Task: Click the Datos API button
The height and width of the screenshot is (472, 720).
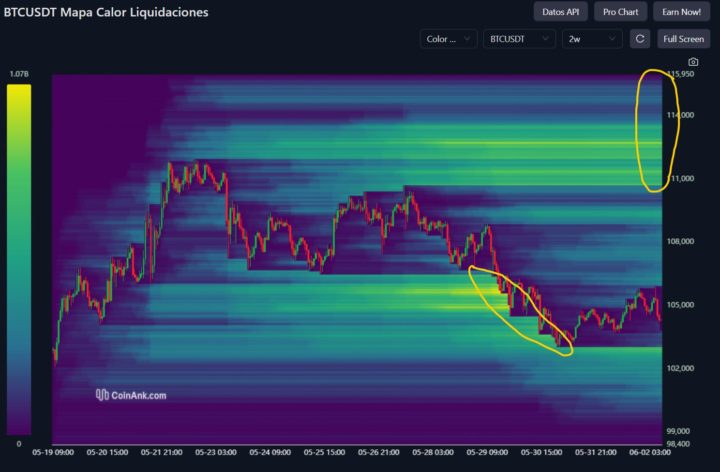Action: pyautogui.click(x=560, y=12)
